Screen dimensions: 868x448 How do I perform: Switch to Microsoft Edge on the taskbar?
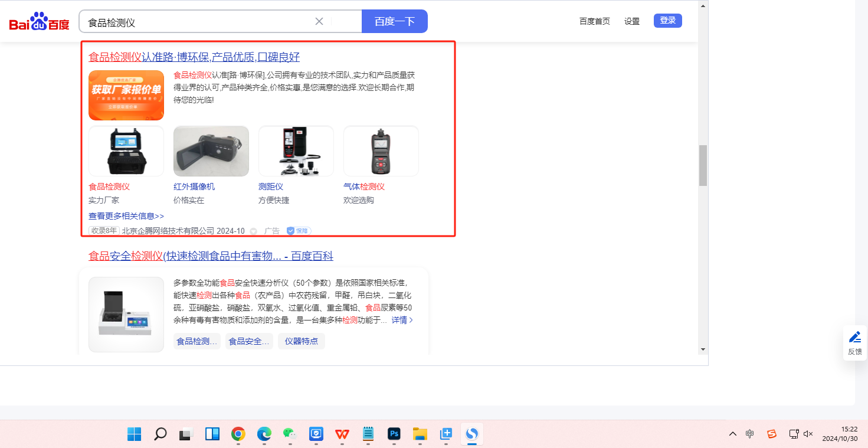[x=264, y=434]
